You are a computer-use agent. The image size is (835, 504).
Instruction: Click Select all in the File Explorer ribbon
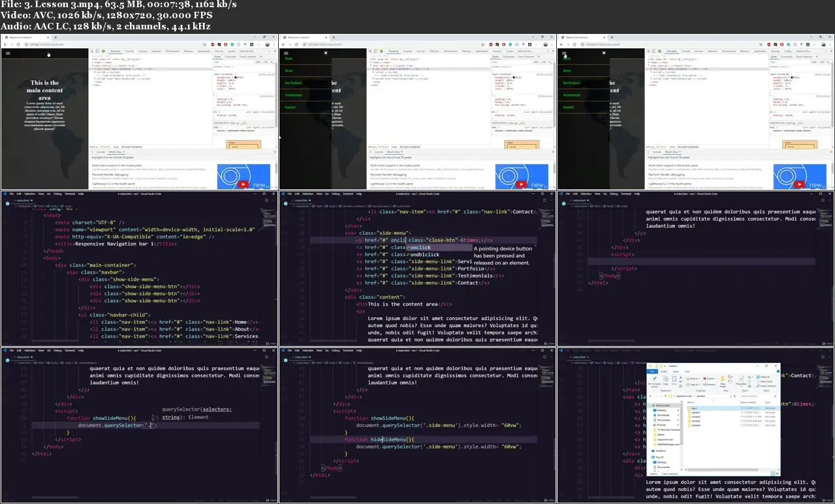(x=763, y=377)
